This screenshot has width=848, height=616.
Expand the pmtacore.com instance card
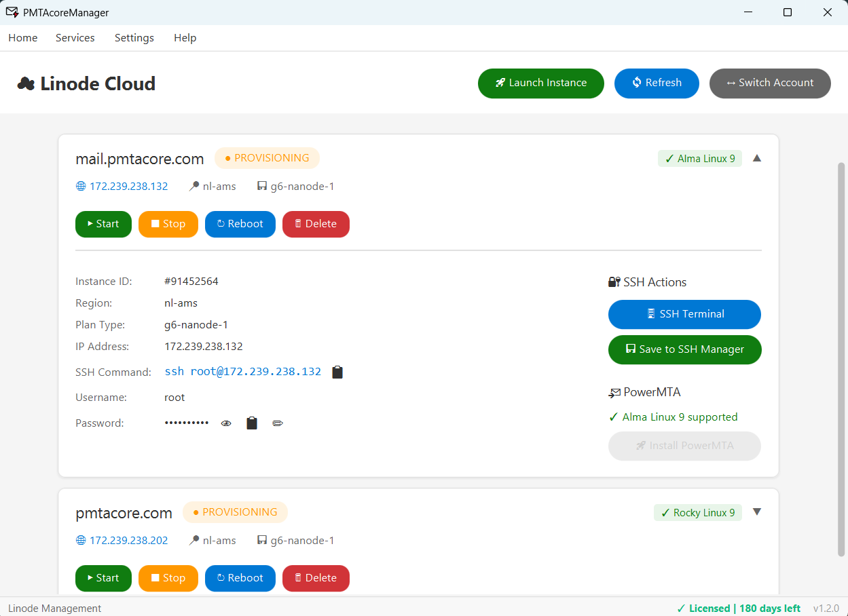(756, 512)
